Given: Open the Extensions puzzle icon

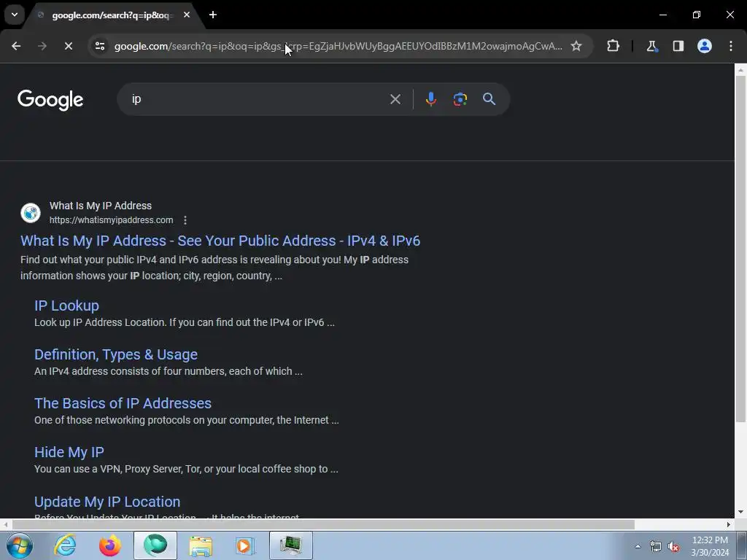Looking at the screenshot, I should pyautogui.click(x=613, y=46).
